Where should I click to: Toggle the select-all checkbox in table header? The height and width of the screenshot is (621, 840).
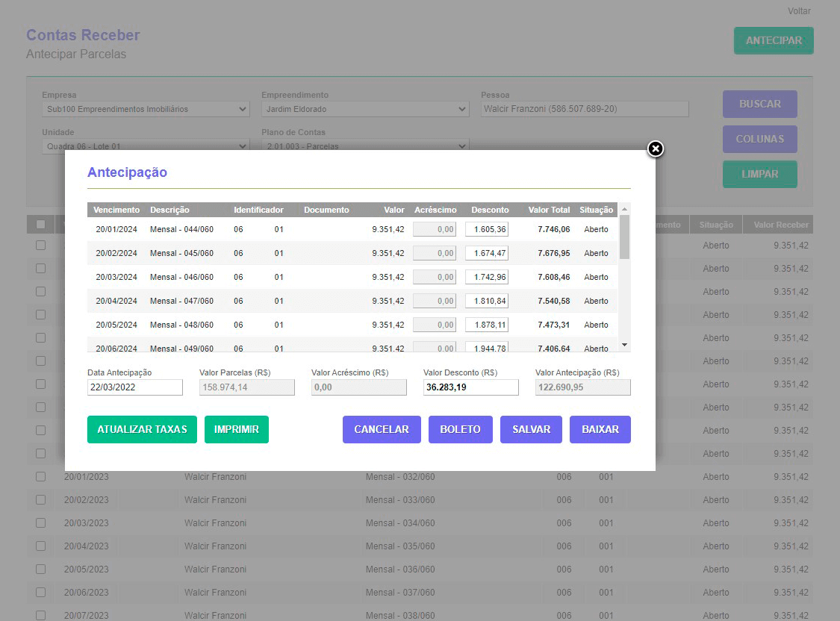coord(41,225)
